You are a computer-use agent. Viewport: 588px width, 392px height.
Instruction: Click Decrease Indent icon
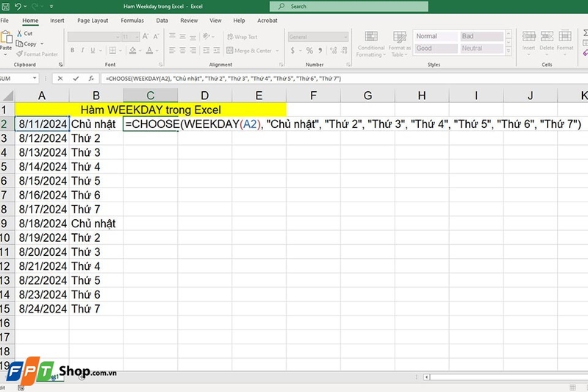point(207,50)
